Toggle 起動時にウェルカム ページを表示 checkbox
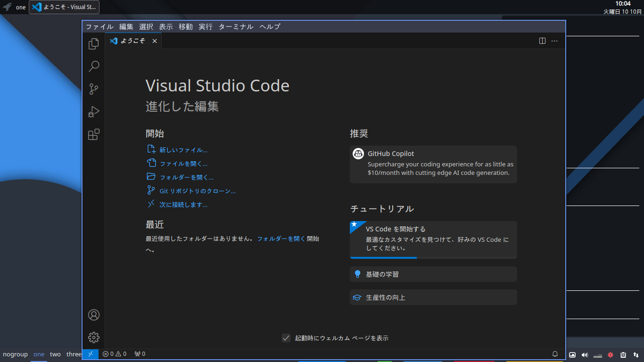Viewport: 644px width, 362px height. tap(286, 338)
